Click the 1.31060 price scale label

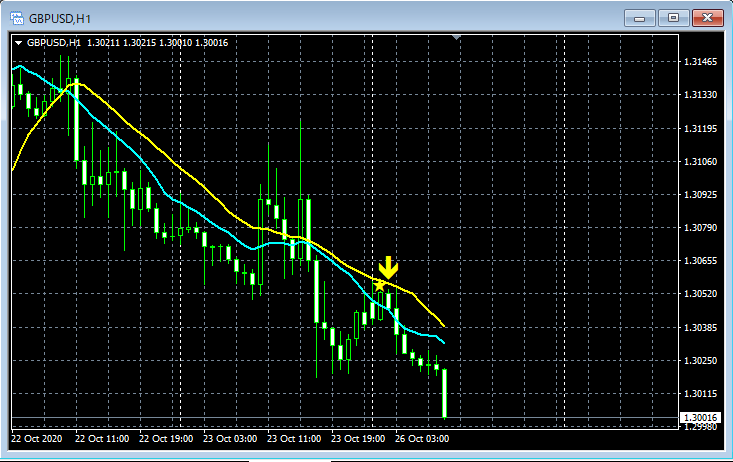tap(700, 162)
